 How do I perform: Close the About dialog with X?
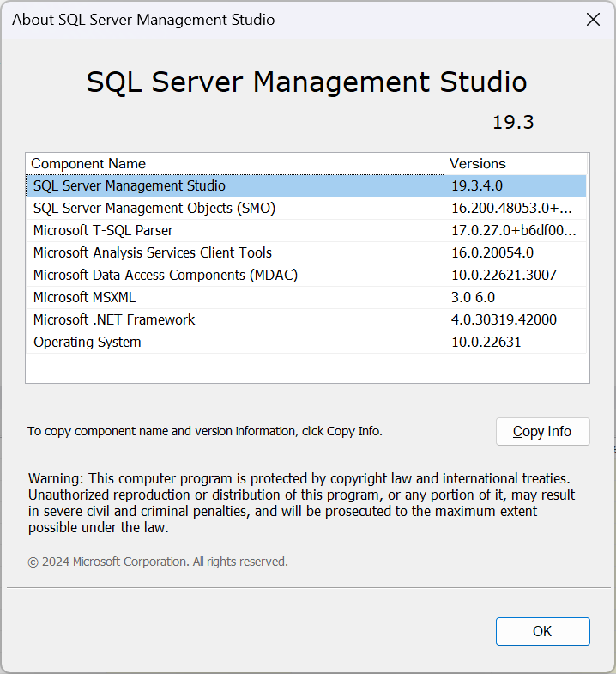point(593,20)
